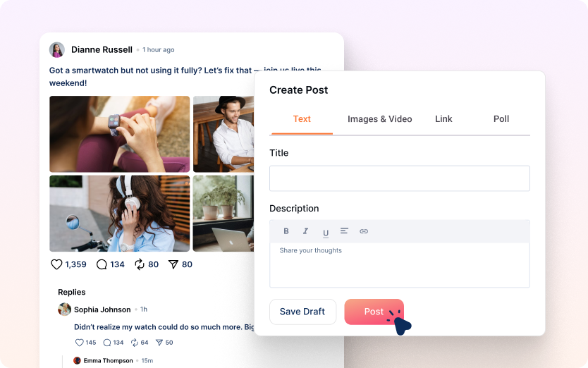This screenshot has height=368, width=588.
Task: Click the text alignment icon
Action: 344,231
